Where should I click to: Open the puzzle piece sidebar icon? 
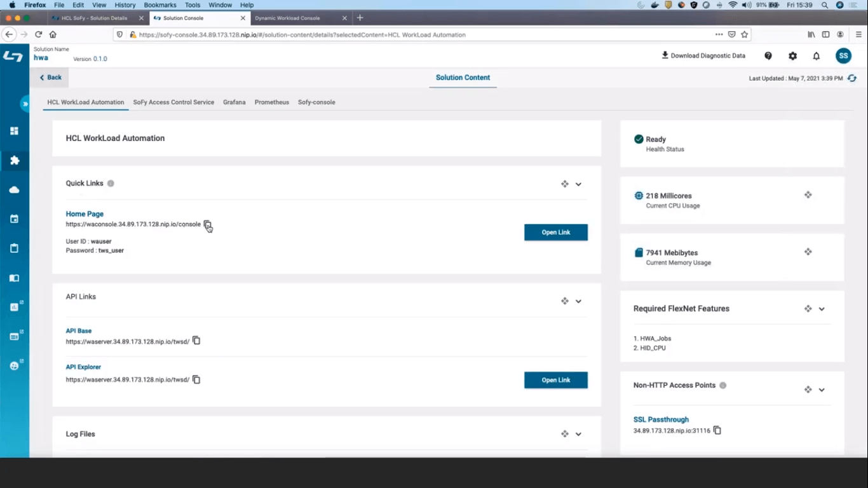click(x=15, y=160)
